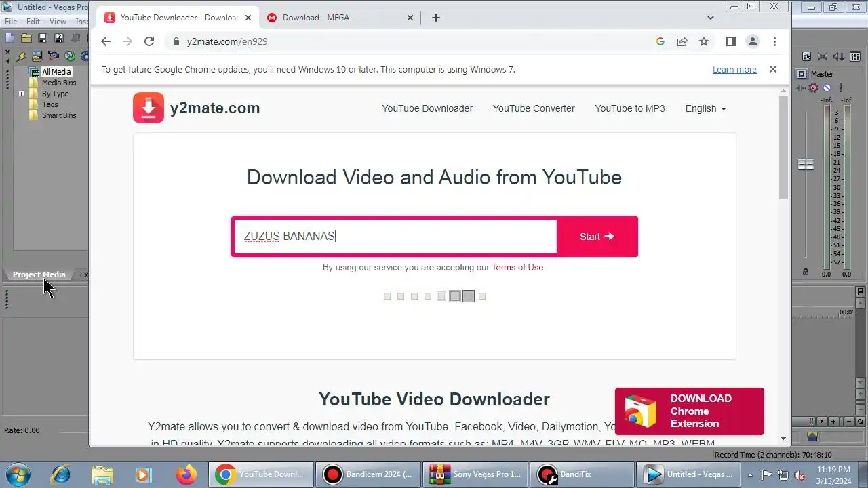Click Extract Audio from CD icon
The height and width of the screenshot is (488, 868).
coord(69,56)
